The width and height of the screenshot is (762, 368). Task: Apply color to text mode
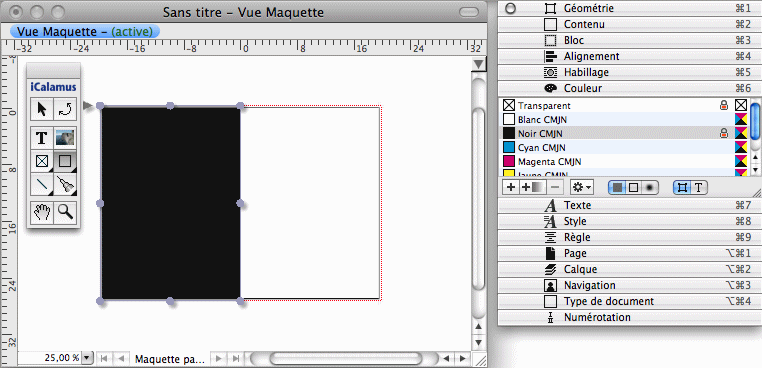coord(699,188)
